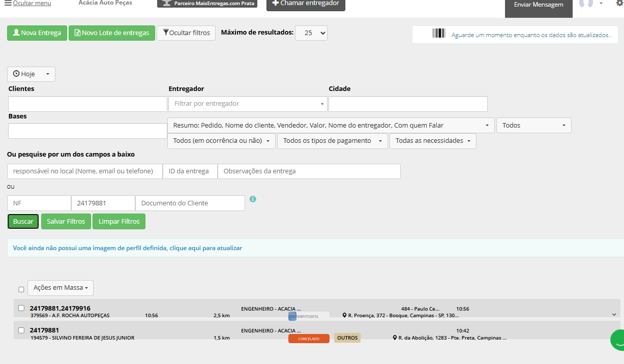
Task: Click the map pin icon beside R. Proença address
Action: [345, 316]
